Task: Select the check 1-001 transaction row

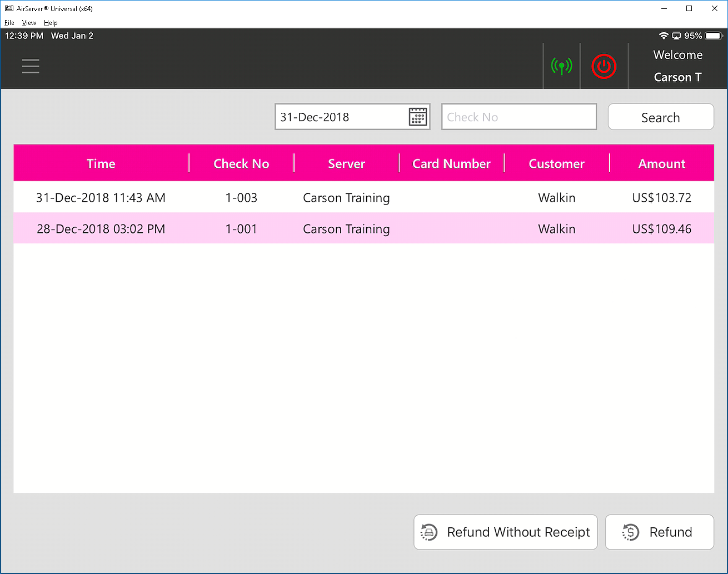Action: (x=363, y=229)
